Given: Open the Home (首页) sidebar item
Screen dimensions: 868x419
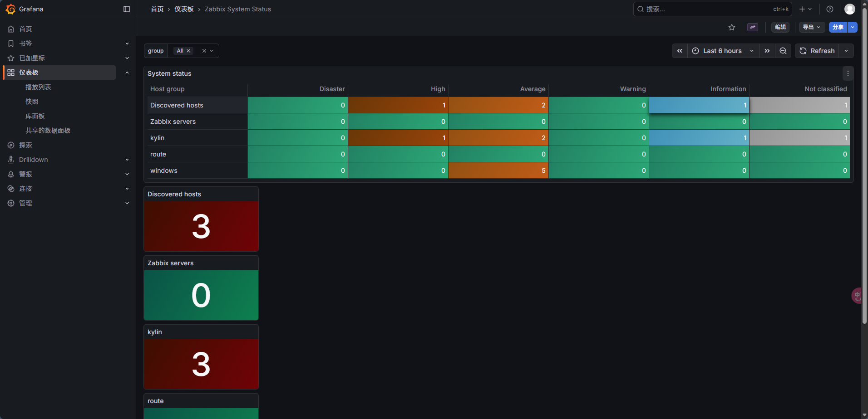Looking at the screenshot, I should coord(25,29).
